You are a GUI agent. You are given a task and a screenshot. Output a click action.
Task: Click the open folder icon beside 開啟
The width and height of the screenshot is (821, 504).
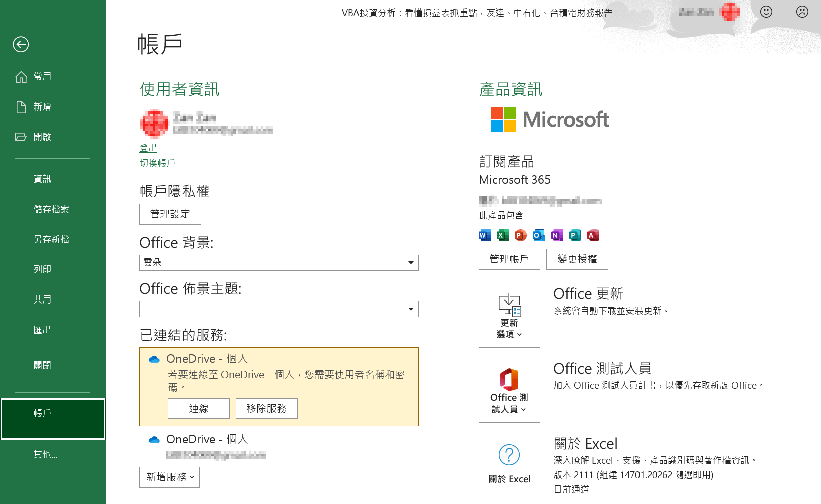21,137
